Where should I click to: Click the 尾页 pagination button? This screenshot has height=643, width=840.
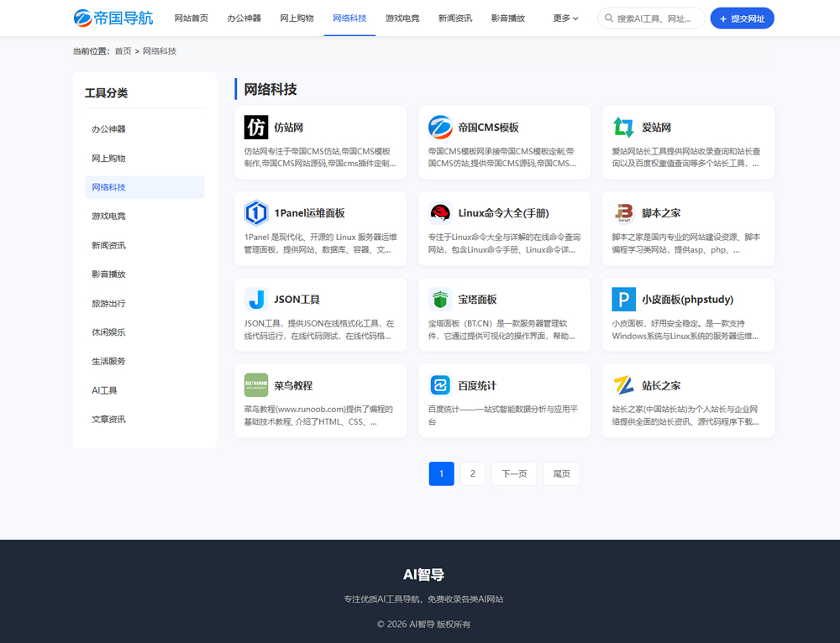tap(561, 473)
